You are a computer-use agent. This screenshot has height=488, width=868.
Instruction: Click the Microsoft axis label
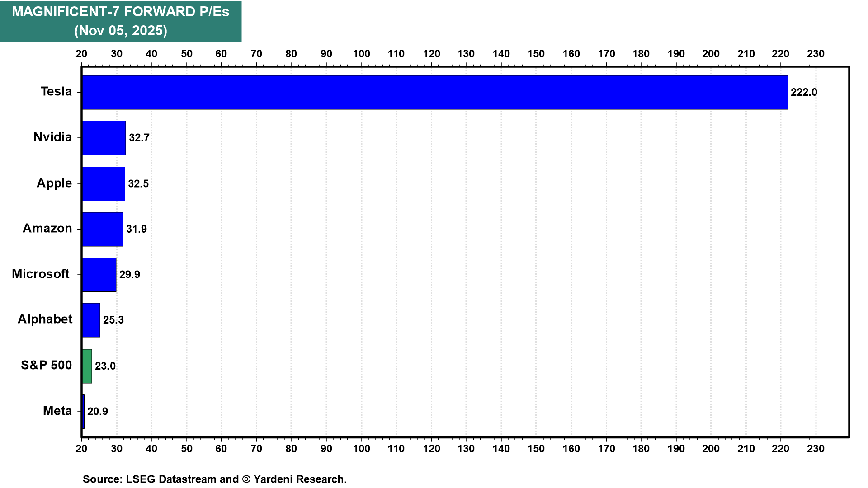click(x=41, y=274)
